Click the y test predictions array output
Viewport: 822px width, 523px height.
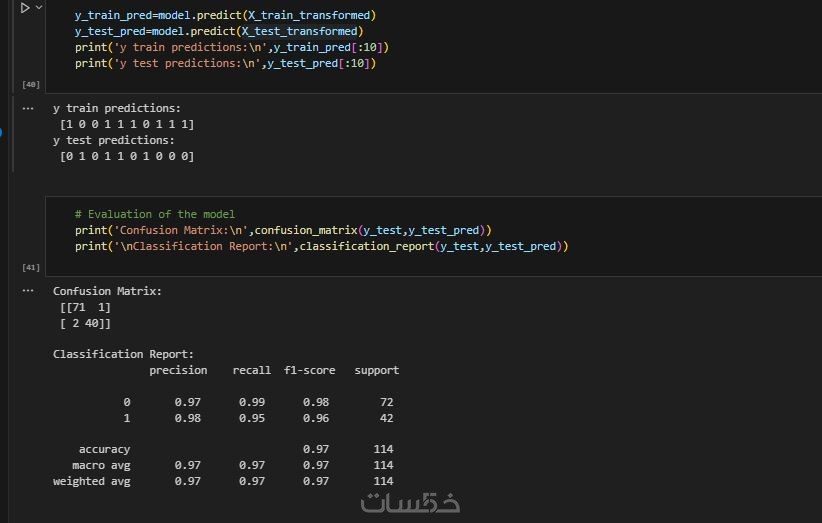click(127, 156)
